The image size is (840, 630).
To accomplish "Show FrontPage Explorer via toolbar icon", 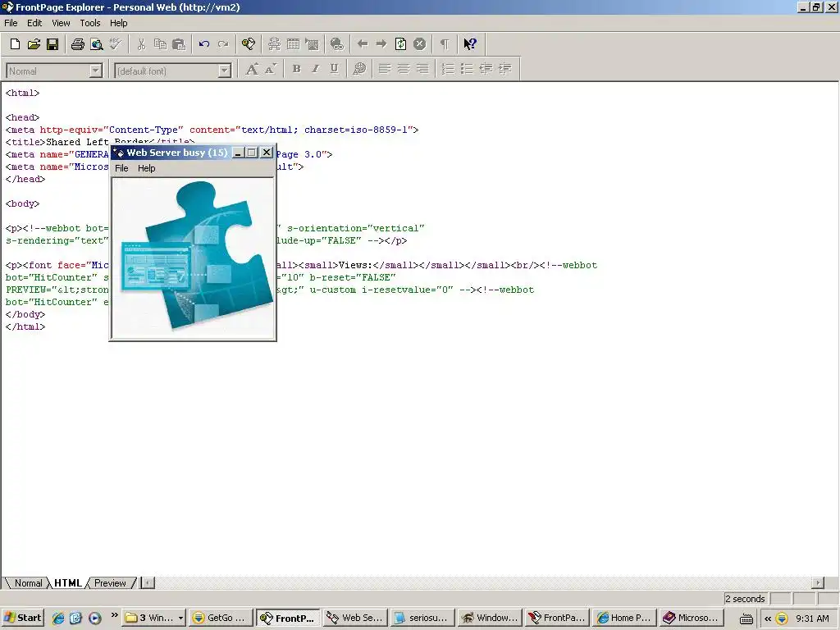I will click(x=249, y=44).
